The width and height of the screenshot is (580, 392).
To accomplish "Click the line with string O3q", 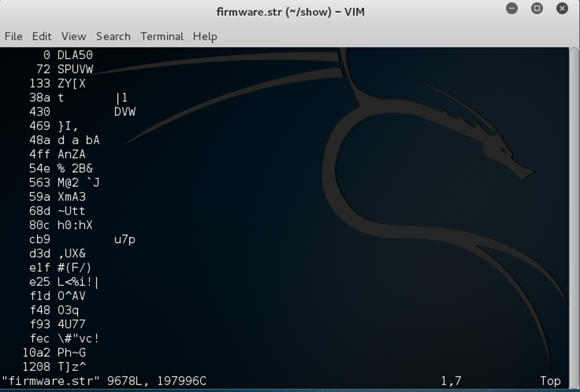I will (54, 310).
